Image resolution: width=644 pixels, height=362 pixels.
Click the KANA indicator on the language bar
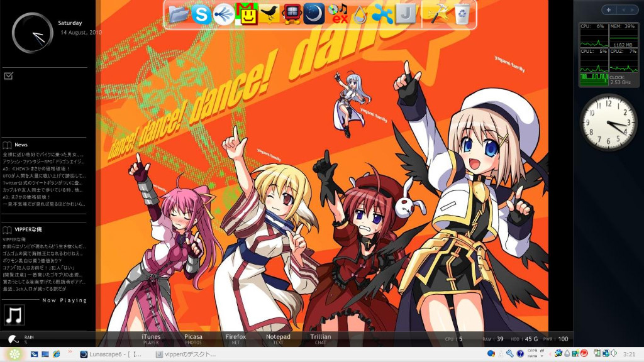point(532,356)
